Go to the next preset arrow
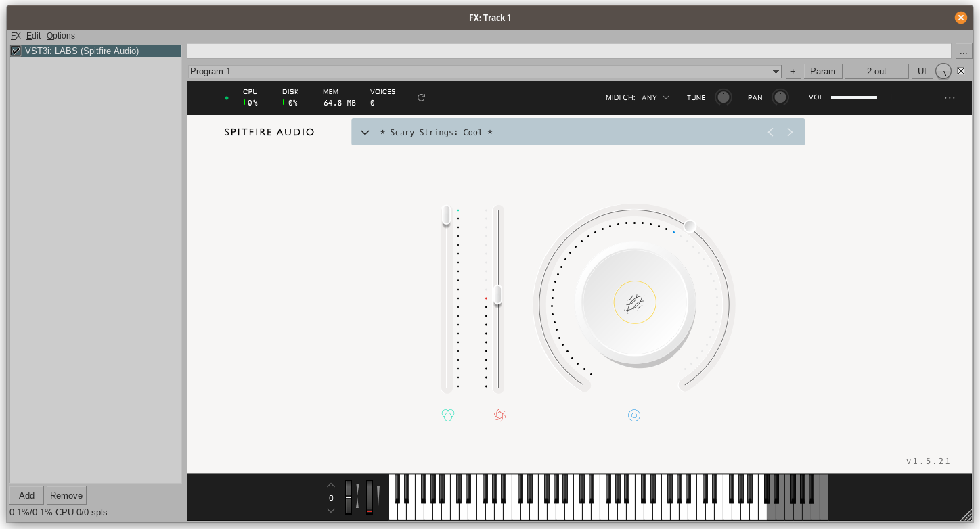 790,132
